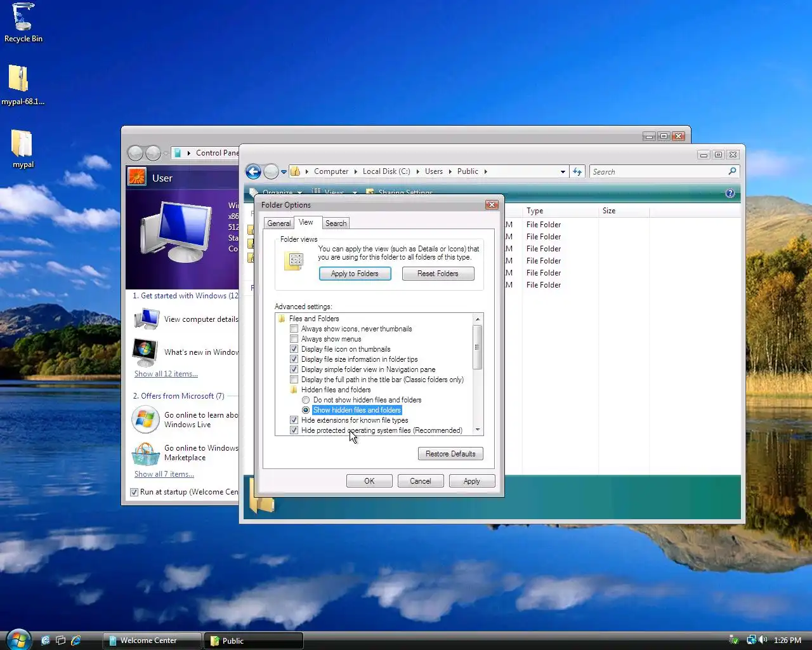Click Back button in Welcome Center window
The width and height of the screenshot is (812, 650).
pos(135,153)
